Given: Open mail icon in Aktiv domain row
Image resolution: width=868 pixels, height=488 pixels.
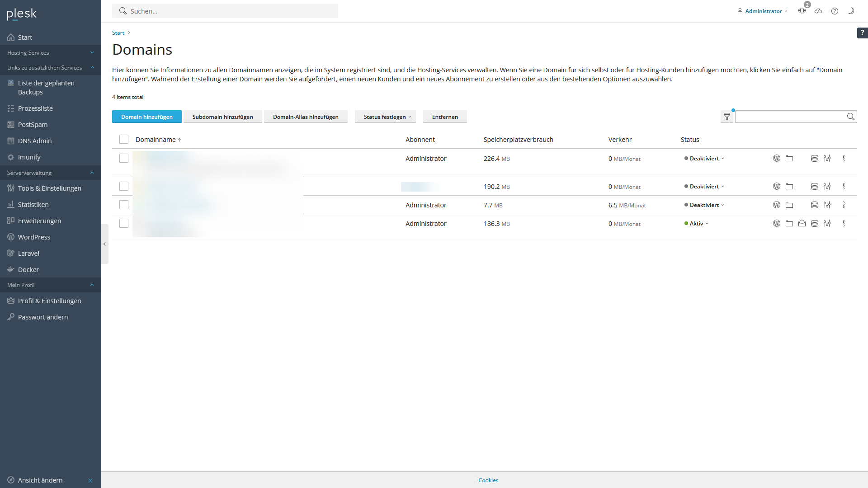Looking at the screenshot, I should pos(802,223).
